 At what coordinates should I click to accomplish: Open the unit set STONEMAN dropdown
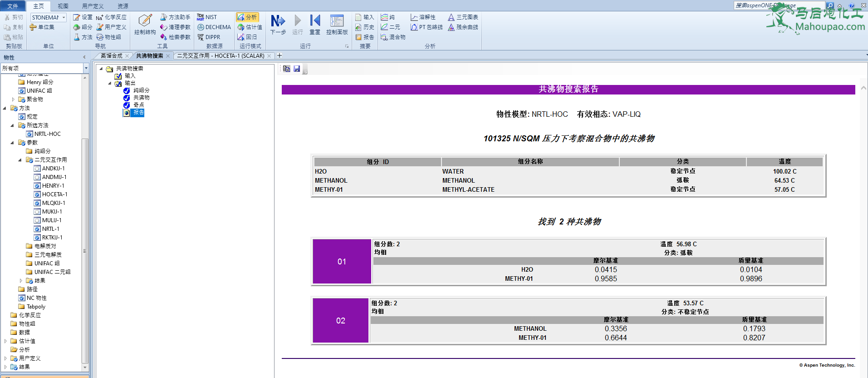64,17
